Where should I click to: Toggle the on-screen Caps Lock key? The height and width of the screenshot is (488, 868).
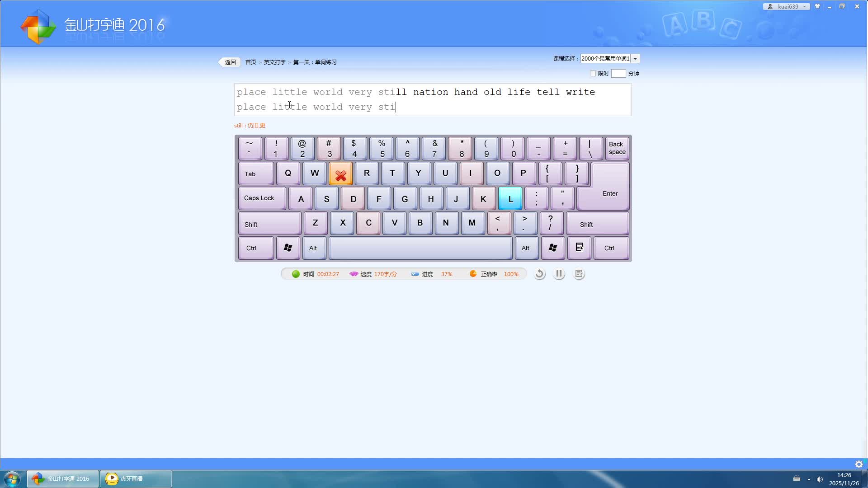[x=262, y=198]
